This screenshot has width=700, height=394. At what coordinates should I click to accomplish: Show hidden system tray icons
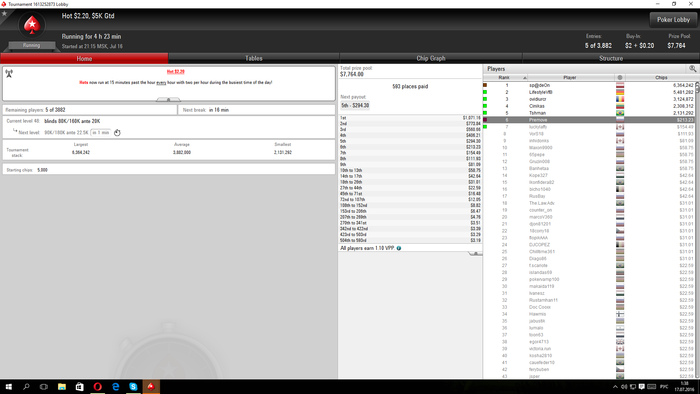pos(615,387)
